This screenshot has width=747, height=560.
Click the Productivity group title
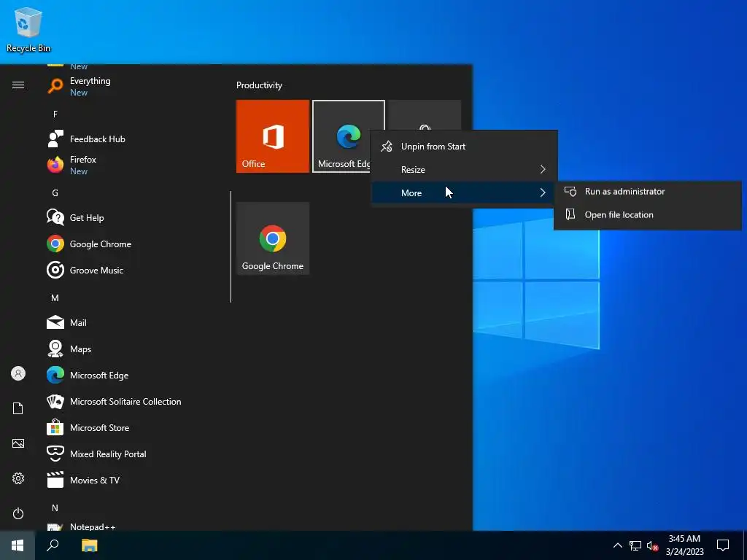point(259,85)
